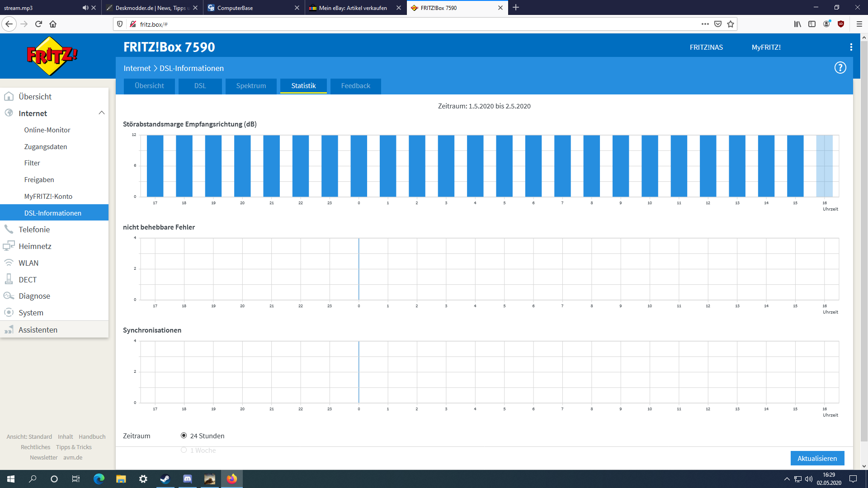Click the 16 Uhr highlighted bar
Screen dimensions: 868x488
[824, 166]
